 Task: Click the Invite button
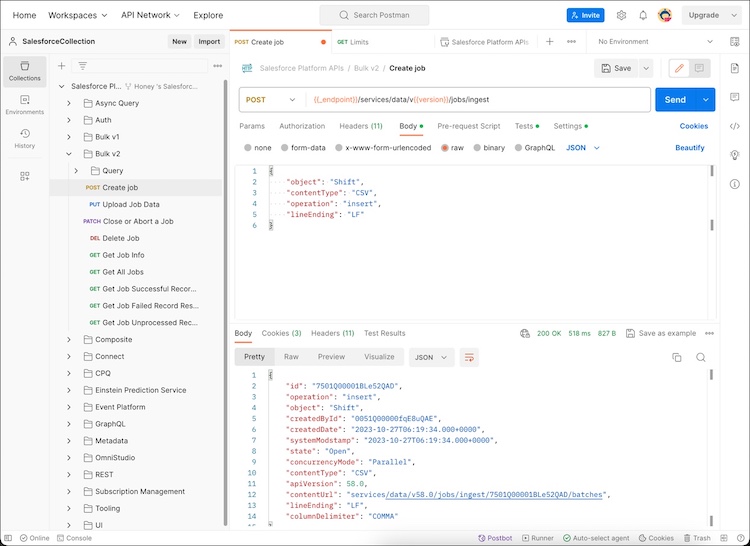click(585, 15)
